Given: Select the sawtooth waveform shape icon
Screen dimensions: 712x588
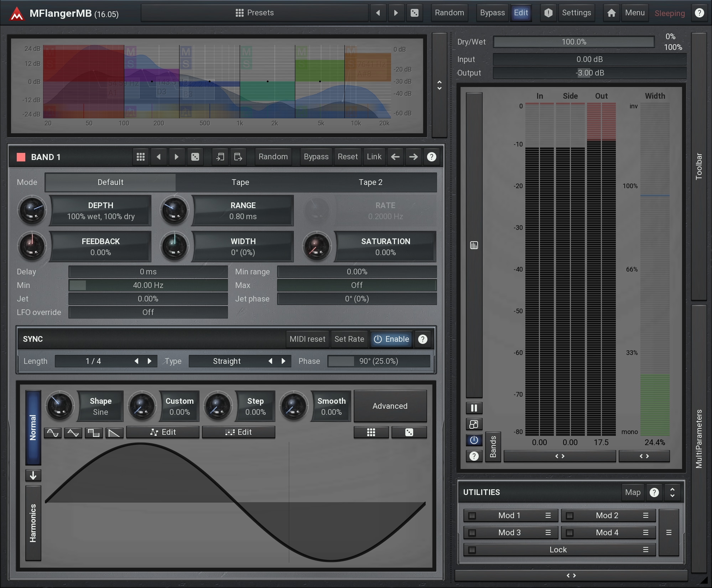Looking at the screenshot, I should tap(114, 433).
